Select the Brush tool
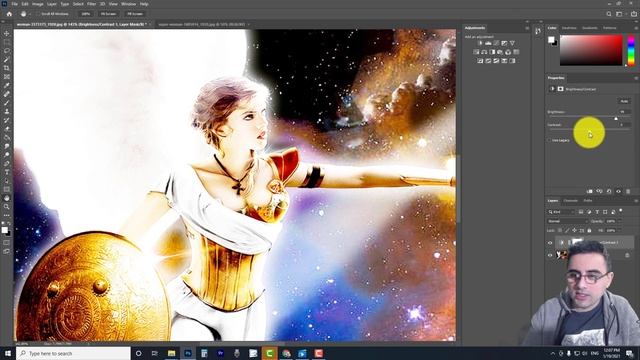 point(7,102)
